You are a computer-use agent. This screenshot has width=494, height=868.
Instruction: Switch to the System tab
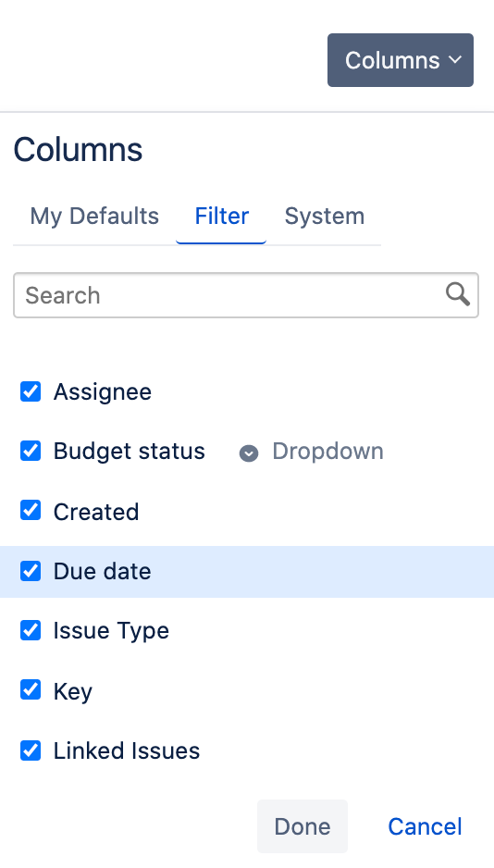pos(325,216)
